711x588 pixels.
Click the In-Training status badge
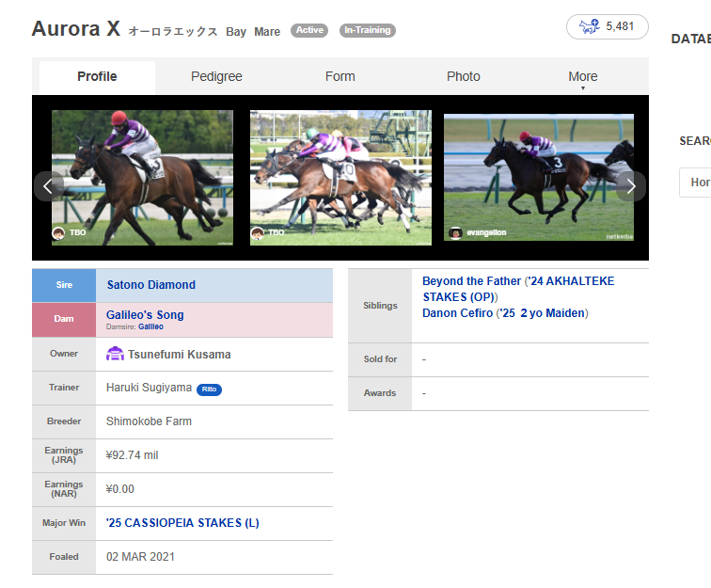click(x=368, y=30)
